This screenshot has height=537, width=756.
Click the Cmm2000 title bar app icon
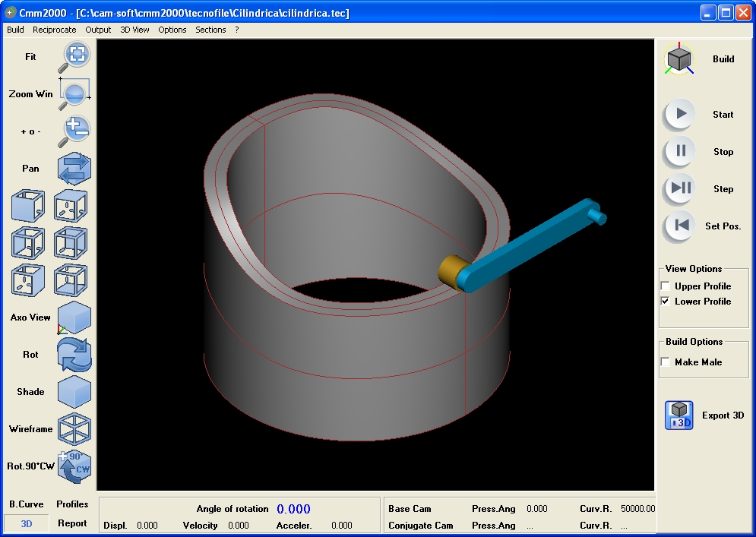(10, 12)
